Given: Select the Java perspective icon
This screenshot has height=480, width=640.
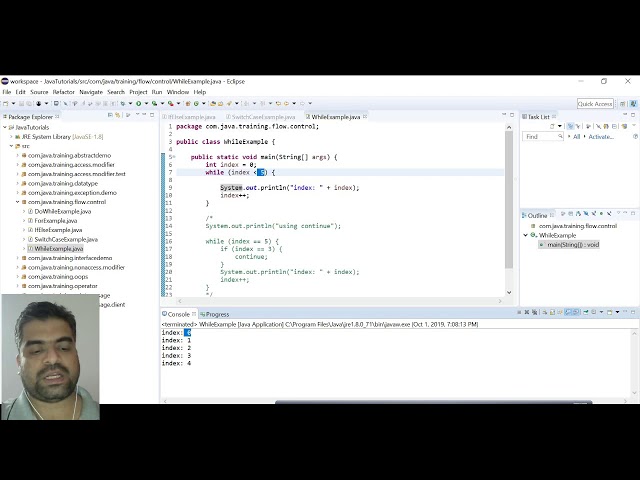Looking at the screenshot, I should click(x=633, y=104).
